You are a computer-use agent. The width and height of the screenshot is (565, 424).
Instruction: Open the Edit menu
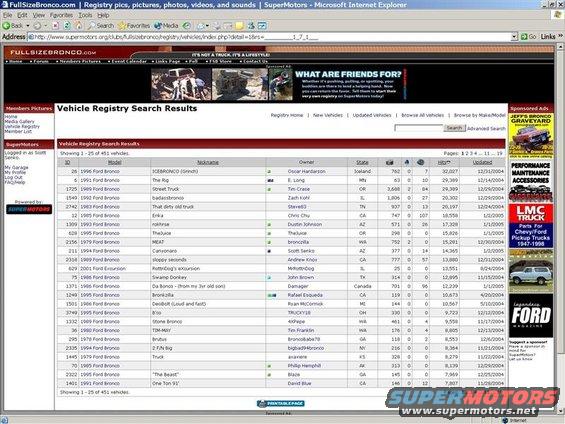point(22,15)
